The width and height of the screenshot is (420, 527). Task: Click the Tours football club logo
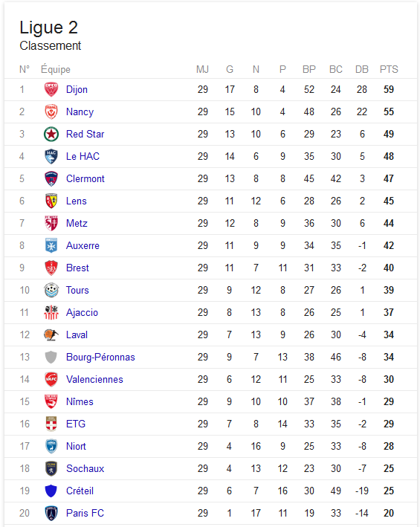[x=51, y=290]
